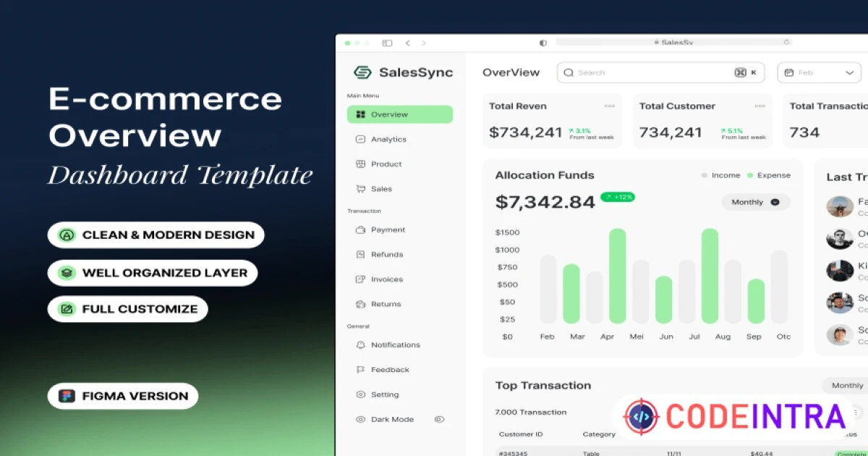Click the Notifications bell icon
This screenshot has height=456, width=868.
coord(360,345)
